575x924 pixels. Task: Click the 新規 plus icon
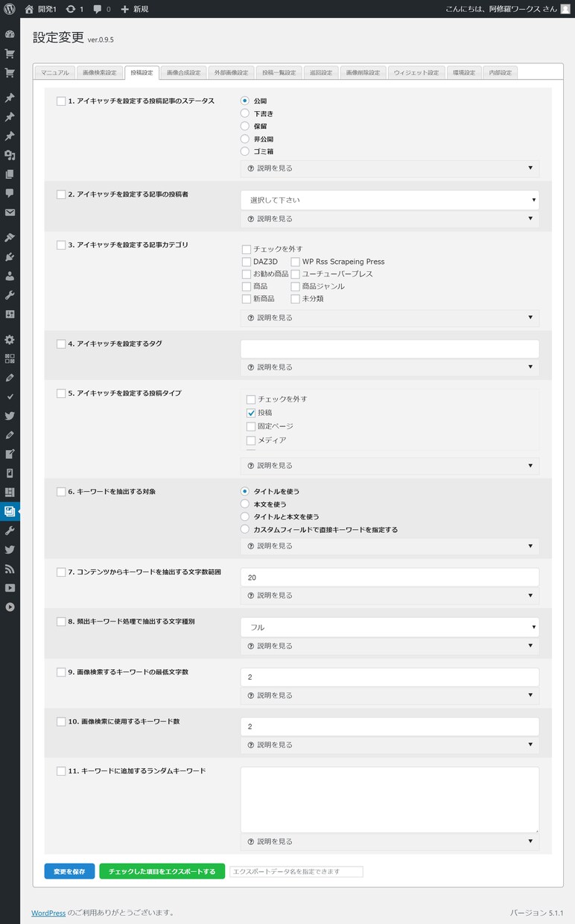point(124,9)
